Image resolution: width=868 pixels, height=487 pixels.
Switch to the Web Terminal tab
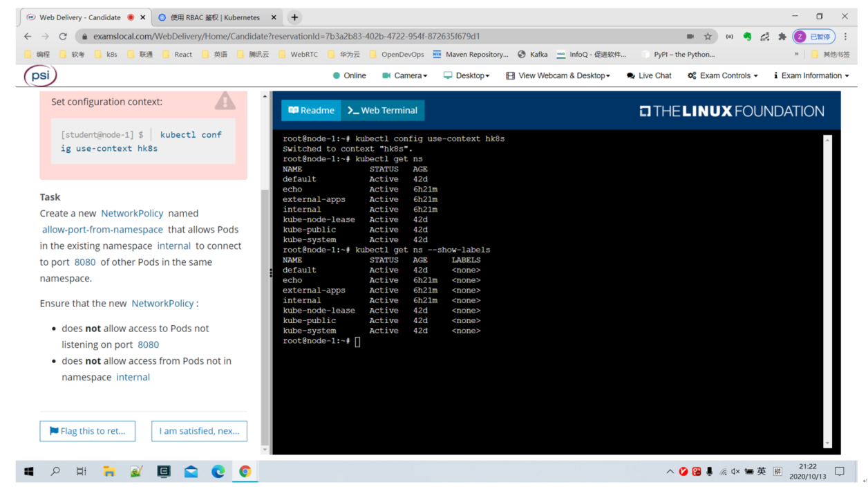[383, 110]
